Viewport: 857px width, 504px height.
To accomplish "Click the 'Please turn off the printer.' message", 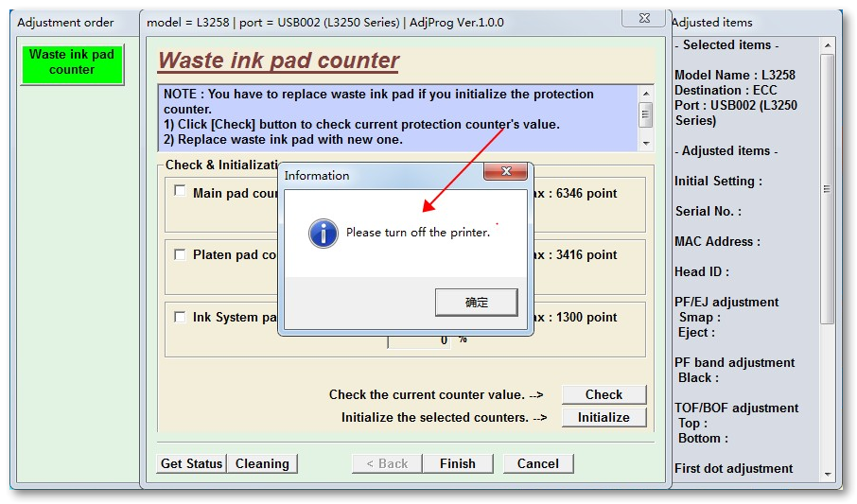I will coord(418,233).
